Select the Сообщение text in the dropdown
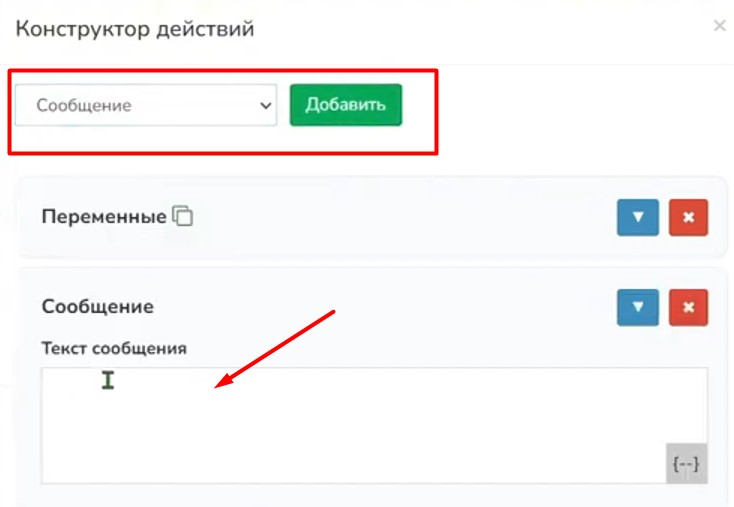This screenshot has height=507, width=734. coord(84,105)
